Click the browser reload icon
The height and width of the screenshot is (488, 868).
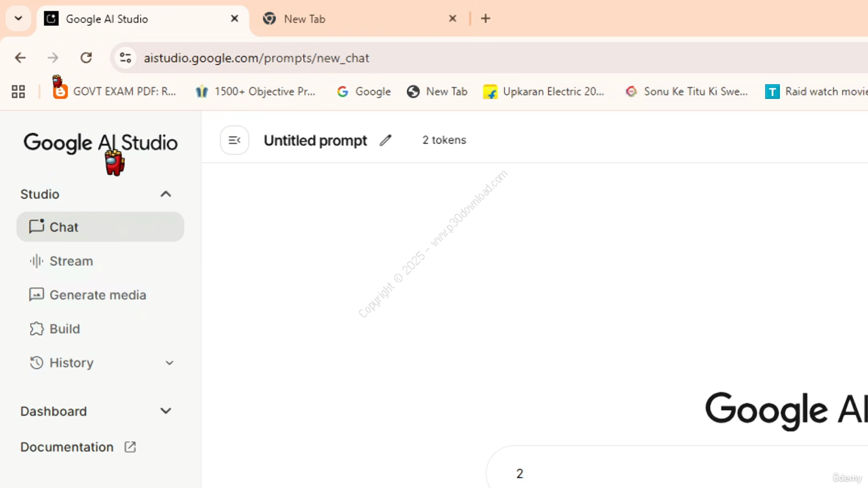[86, 58]
